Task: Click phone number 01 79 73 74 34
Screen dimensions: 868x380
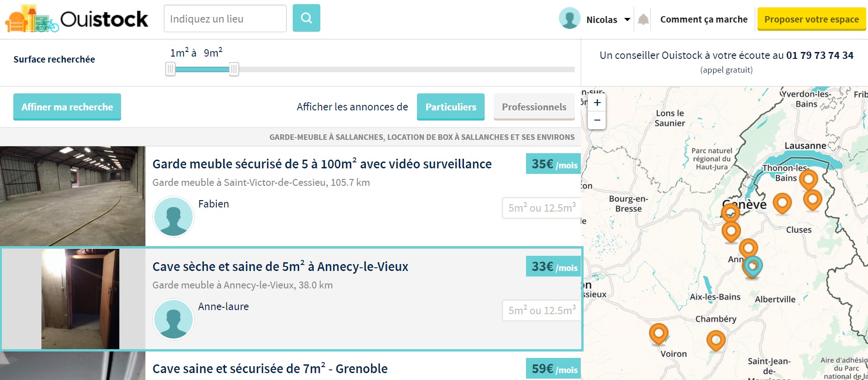Action: click(x=820, y=55)
